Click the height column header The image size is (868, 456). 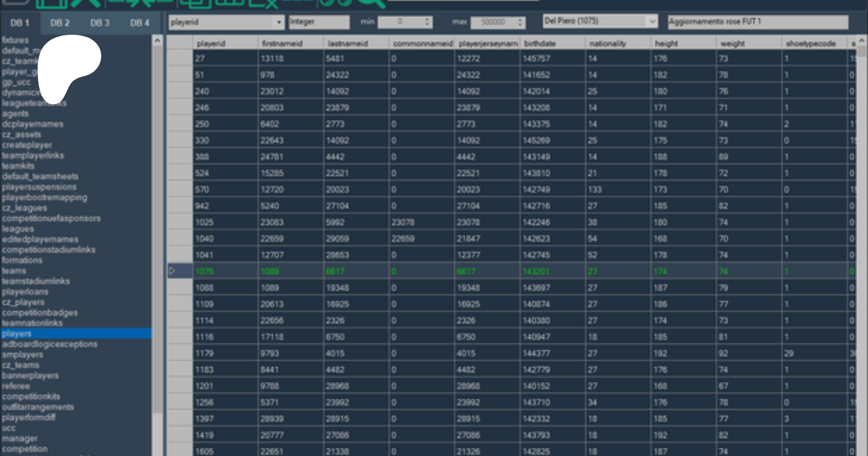pyautogui.click(x=684, y=43)
